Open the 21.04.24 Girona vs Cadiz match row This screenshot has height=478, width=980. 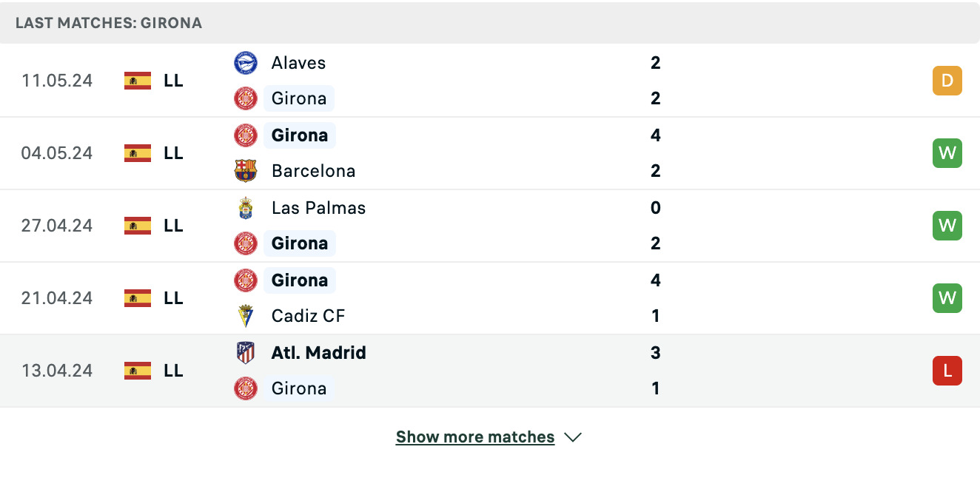pos(490,298)
